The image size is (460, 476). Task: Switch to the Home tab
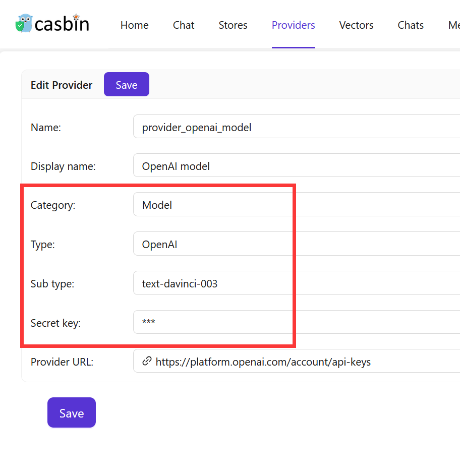[134, 25]
